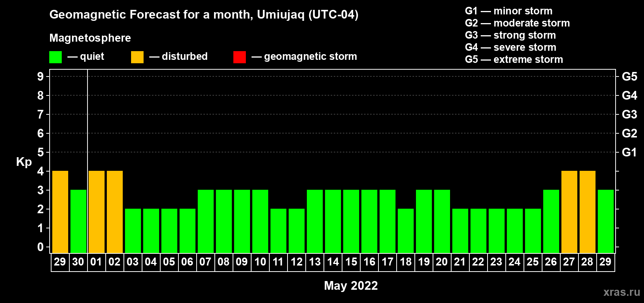
Task: Click the green bar for May 29
Action: point(606,221)
